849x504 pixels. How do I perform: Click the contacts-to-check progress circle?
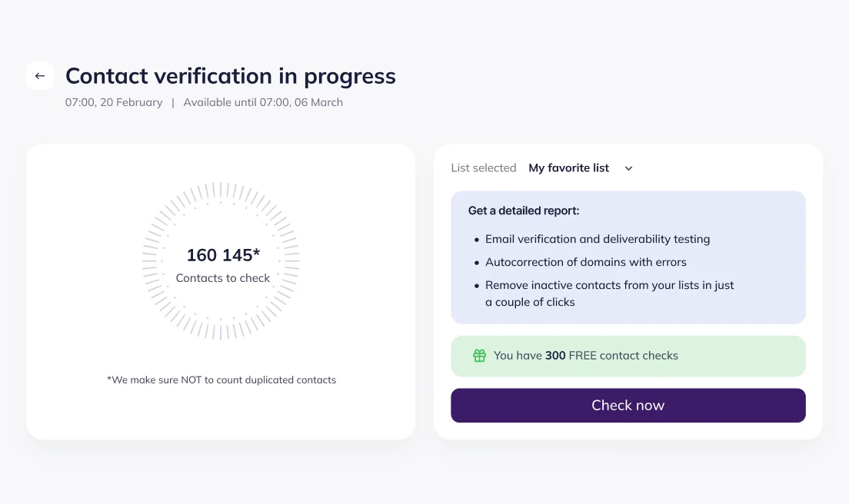(x=222, y=260)
